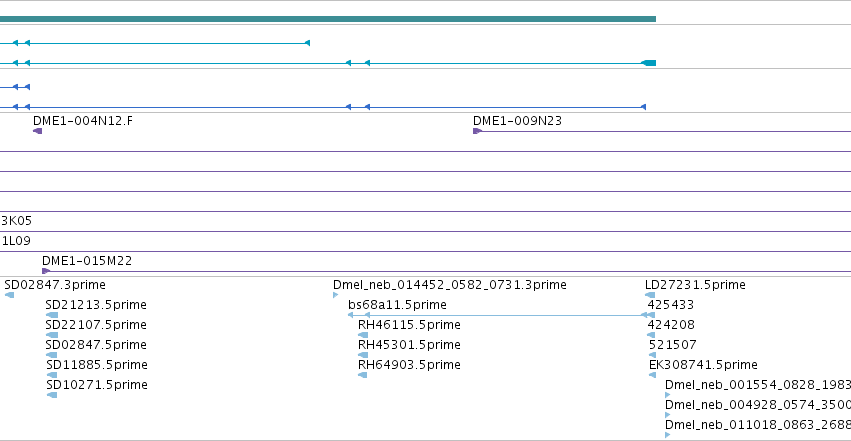Click the DME1-015M22 purple start arrow
851x441 pixels.
tap(46, 271)
